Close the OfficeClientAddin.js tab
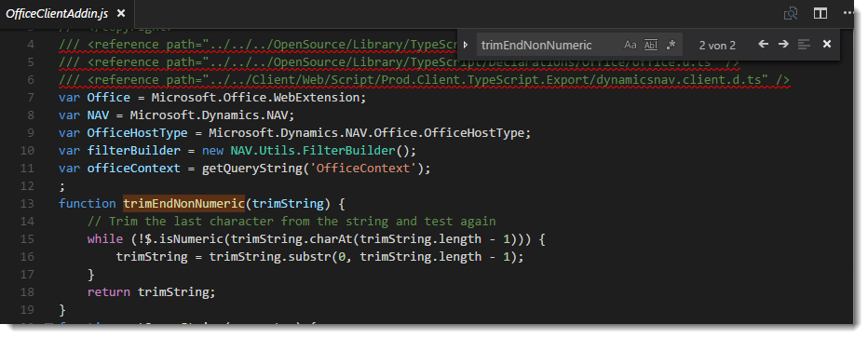 point(121,13)
